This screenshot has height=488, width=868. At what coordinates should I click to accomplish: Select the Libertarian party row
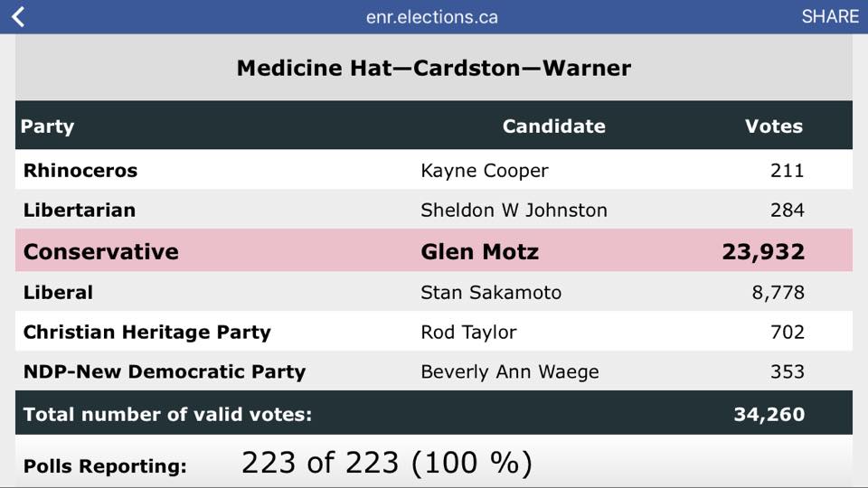(x=80, y=210)
